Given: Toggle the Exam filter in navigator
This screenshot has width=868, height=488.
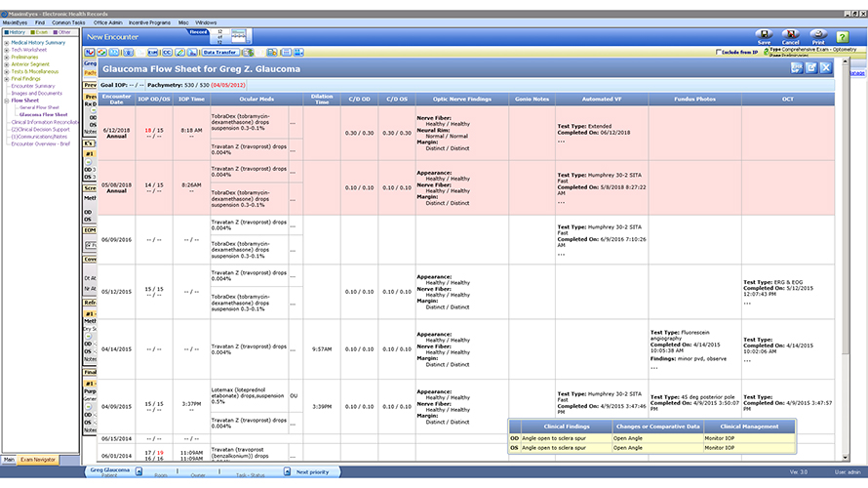Looking at the screenshot, I should click(x=39, y=32).
